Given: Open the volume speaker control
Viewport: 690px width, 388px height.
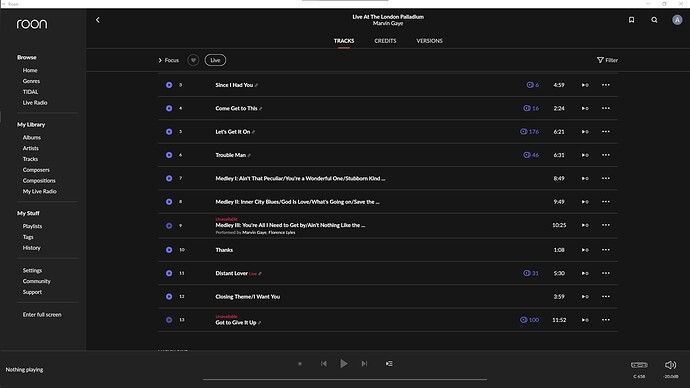Looking at the screenshot, I should 670,365.
